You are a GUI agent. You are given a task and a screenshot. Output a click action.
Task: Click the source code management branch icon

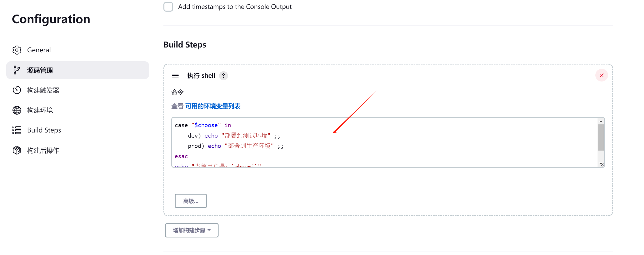tap(17, 70)
